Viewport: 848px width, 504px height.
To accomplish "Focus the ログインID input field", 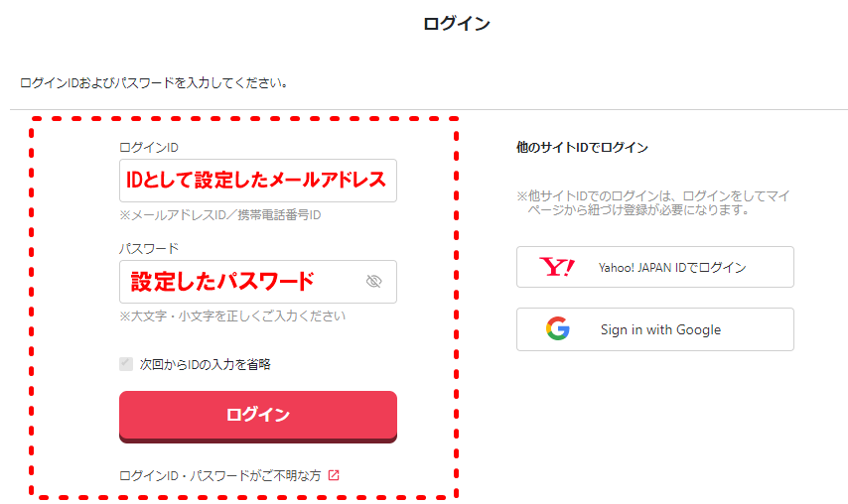I will pos(258,181).
